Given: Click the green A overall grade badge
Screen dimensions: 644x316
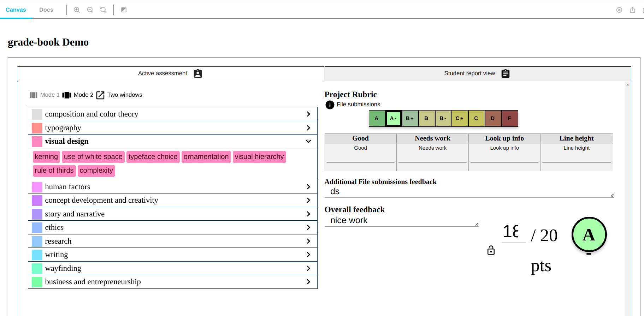Looking at the screenshot, I should point(589,235).
